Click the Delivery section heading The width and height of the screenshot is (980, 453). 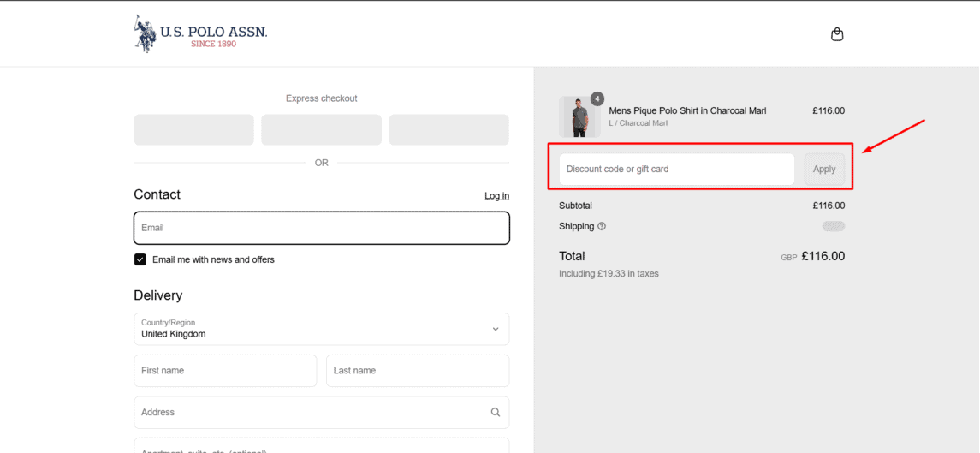pos(158,295)
